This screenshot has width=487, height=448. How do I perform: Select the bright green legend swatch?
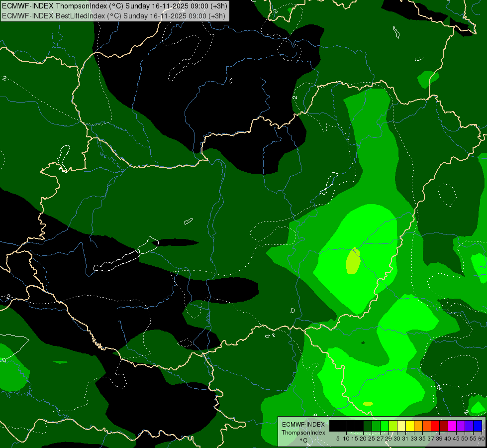pos(385,426)
